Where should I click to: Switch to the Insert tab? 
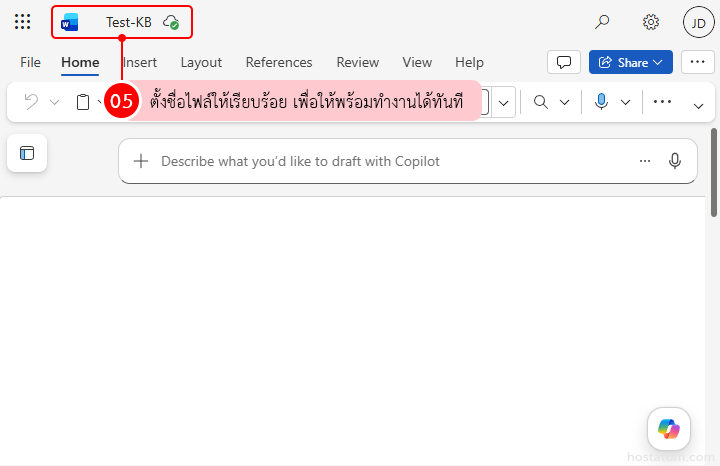tap(140, 62)
